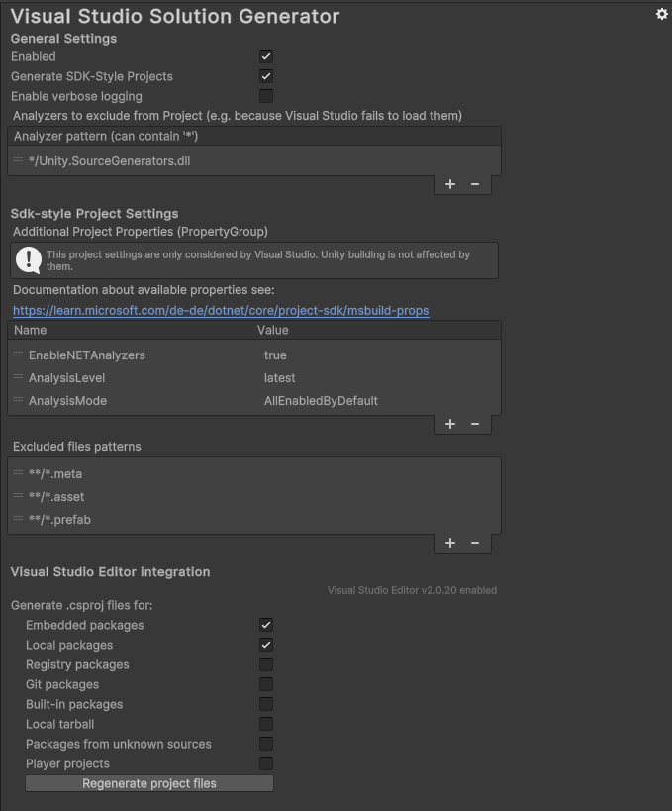
Task: Open the msbuild-props documentation link
Action: point(221,311)
